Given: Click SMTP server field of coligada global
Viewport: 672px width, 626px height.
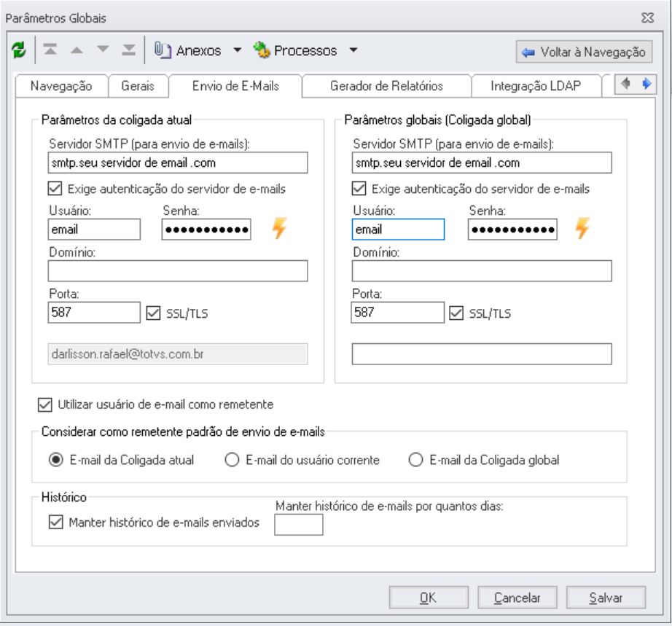Looking at the screenshot, I should tap(482, 163).
